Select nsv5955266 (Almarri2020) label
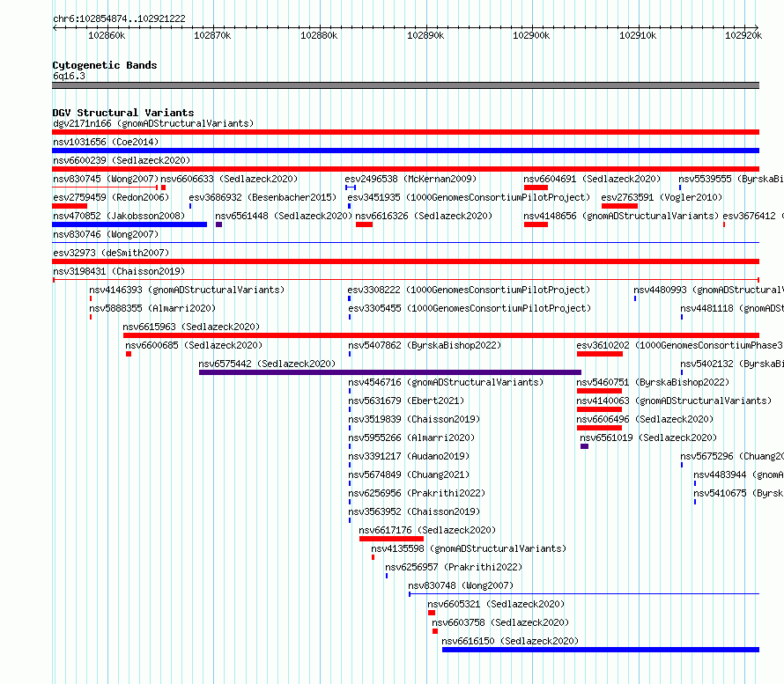Screen dimensions: 784x684 [411, 438]
